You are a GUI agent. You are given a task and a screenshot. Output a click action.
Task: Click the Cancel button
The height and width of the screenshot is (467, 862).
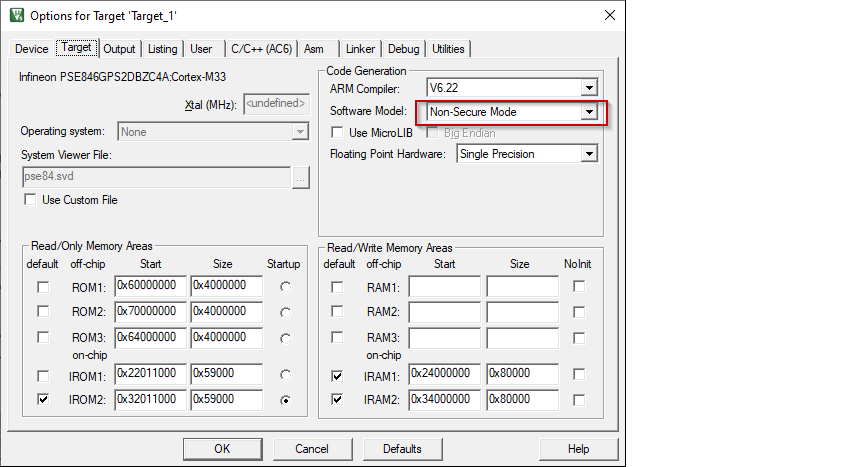coord(313,449)
